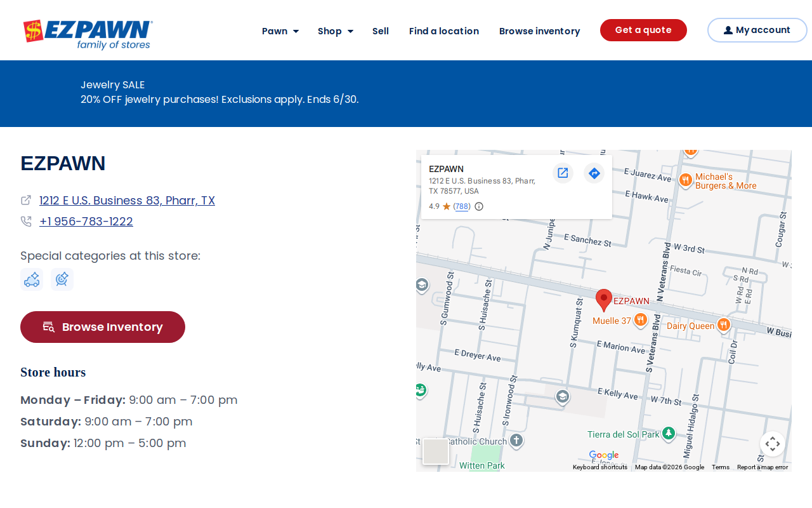
Task: Click the Store hours heading
Action: coord(53,372)
